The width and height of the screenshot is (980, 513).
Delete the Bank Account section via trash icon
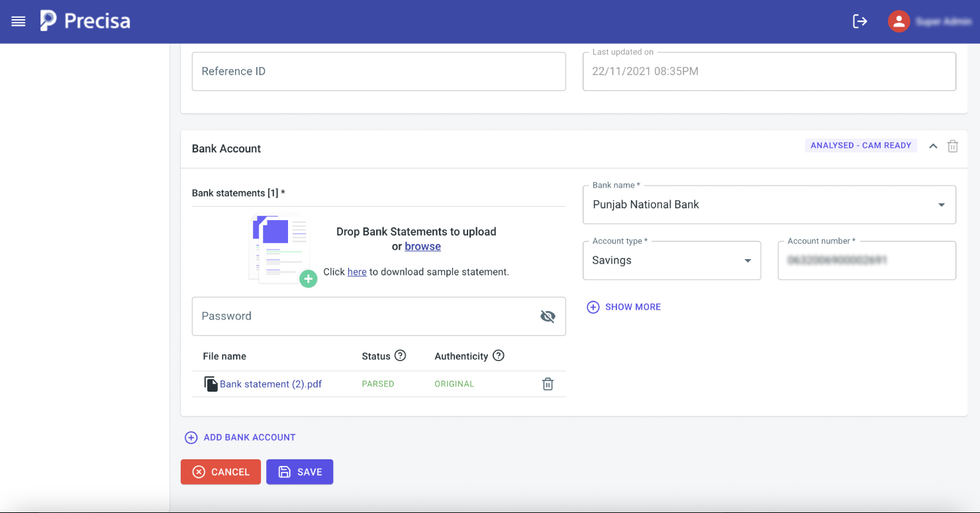(x=952, y=146)
